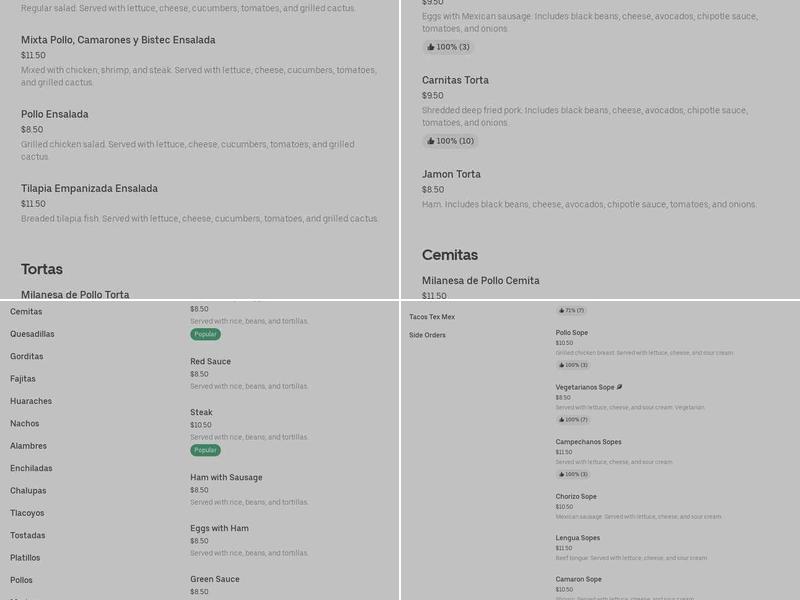The image size is (800, 600).
Task: Pick the Eggs with Ham dish
Action: tap(219, 528)
